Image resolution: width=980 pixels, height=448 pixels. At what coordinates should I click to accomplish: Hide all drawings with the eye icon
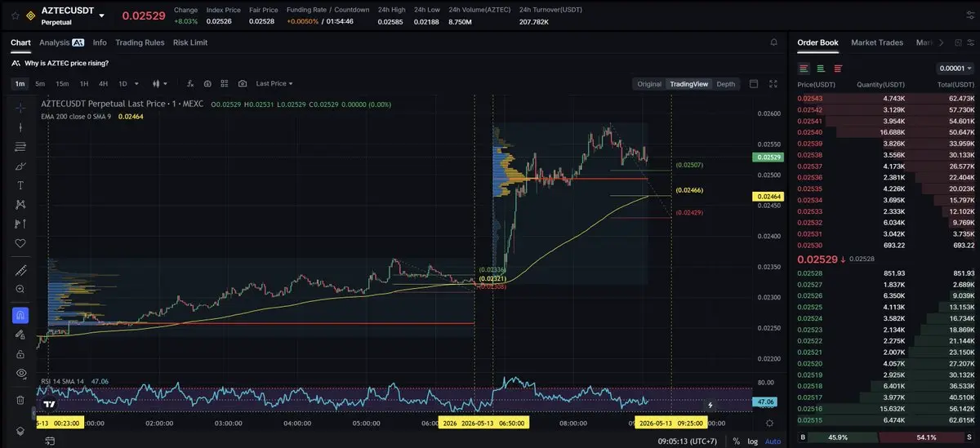click(20, 373)
